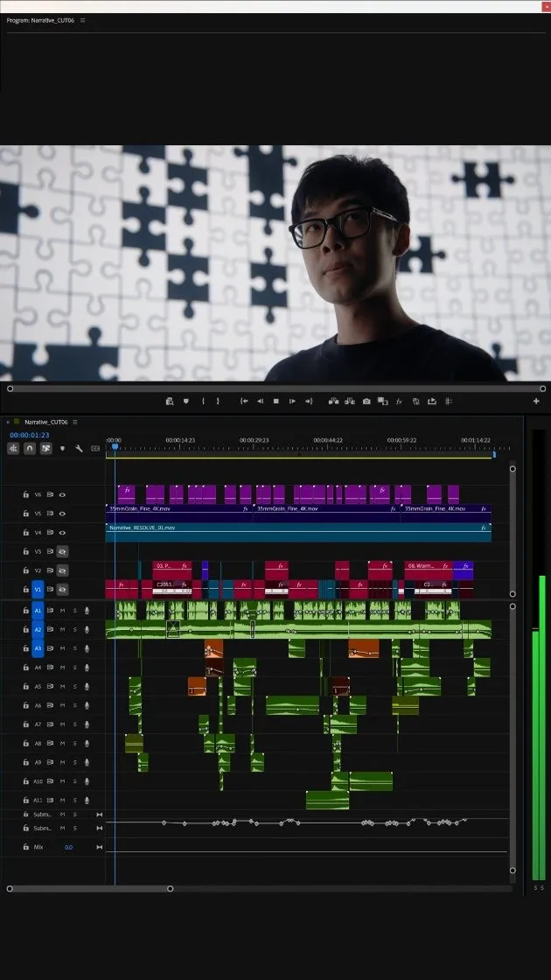Click the timeline horizontal zoom bar right handle
551x980 pixels.
coord(170,889)
